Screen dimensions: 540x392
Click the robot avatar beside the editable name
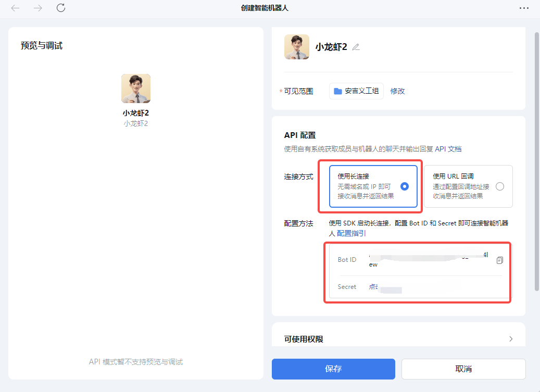point(297,47)
